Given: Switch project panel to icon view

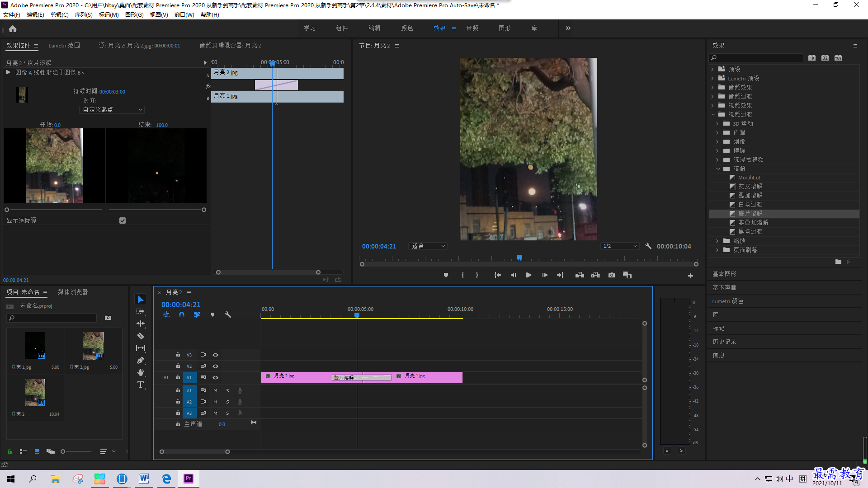Looking at the screenshot, I should (37, 451).
